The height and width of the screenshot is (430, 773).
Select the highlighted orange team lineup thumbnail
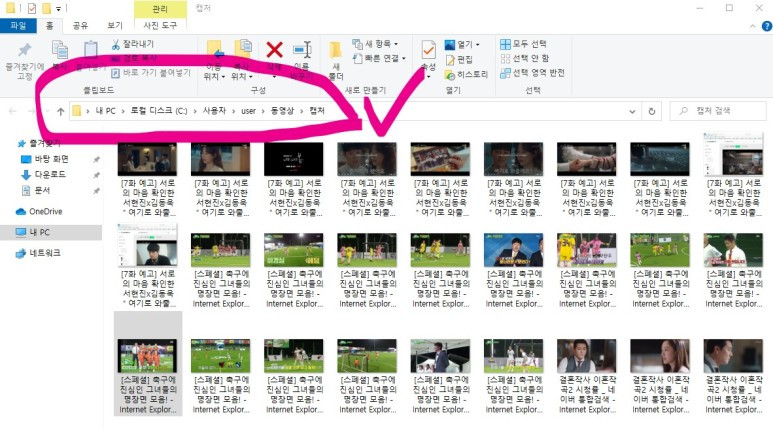147,356
